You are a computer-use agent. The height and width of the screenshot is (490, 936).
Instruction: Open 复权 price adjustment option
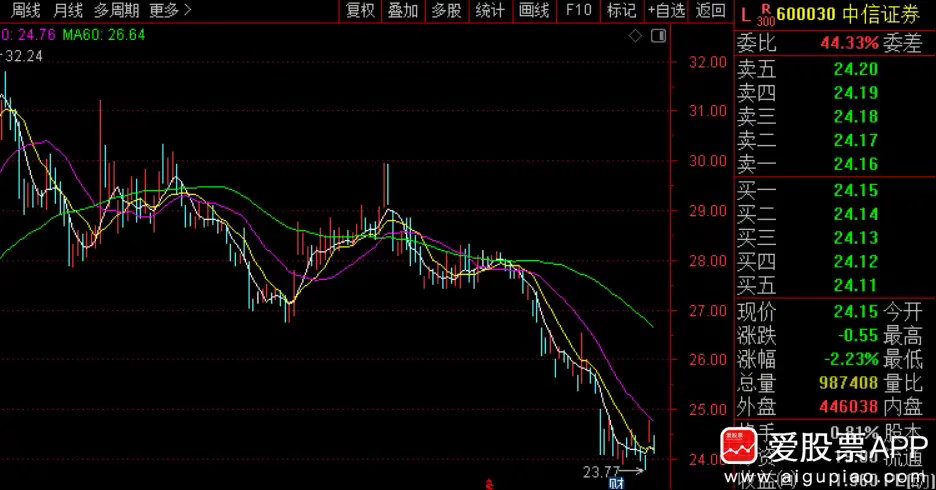coord(361,10)
